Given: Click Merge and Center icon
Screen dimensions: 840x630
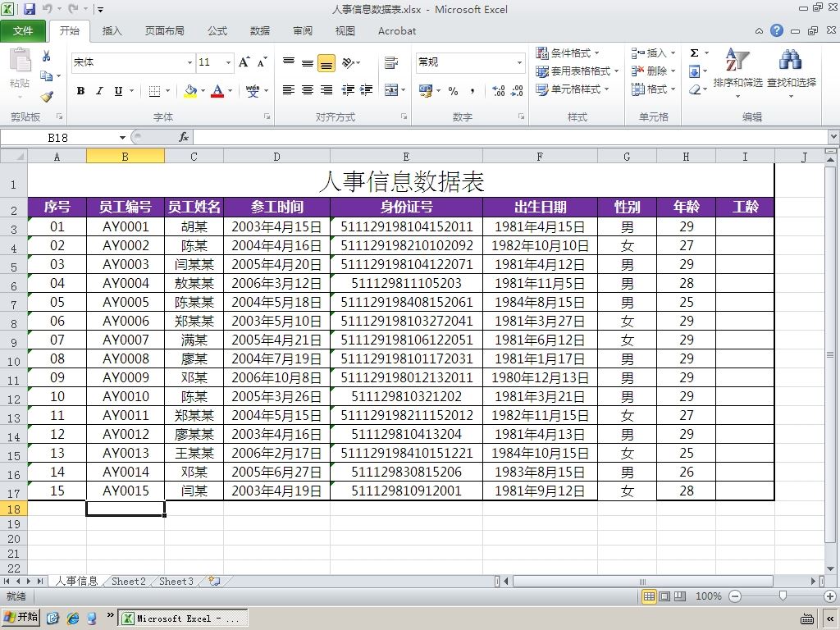Looking at the screenshot, I should pyautogui.click(x=391, y=90).
